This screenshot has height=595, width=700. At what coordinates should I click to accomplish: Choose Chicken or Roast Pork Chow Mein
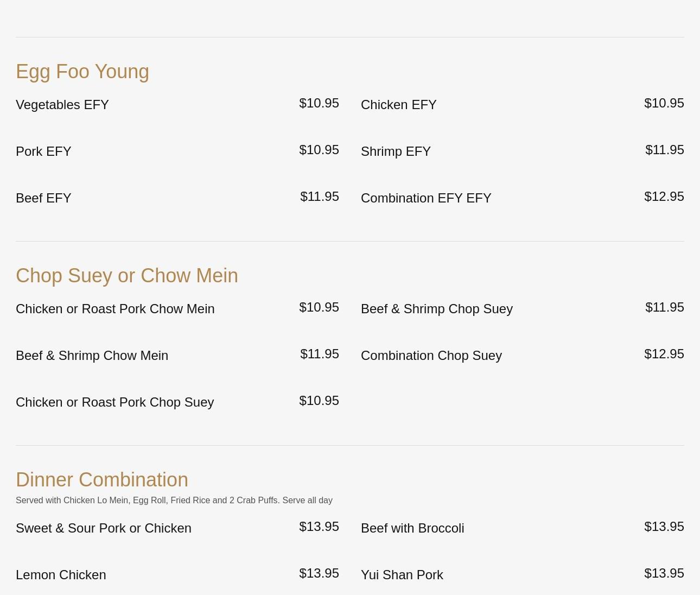point(115,309)
